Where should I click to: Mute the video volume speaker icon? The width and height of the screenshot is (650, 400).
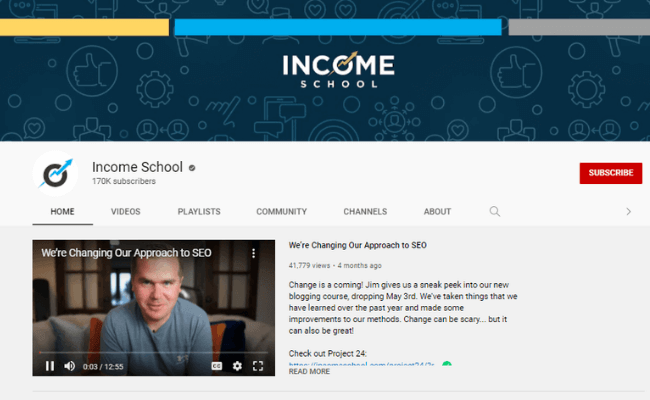tap(70, 366)
